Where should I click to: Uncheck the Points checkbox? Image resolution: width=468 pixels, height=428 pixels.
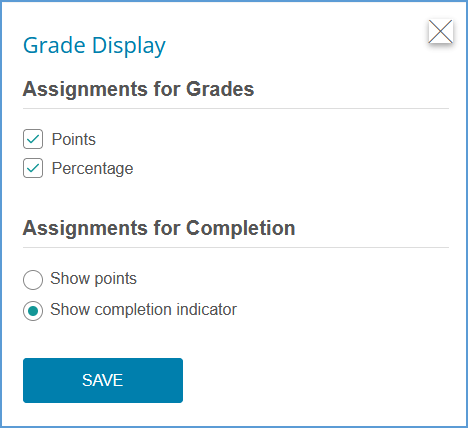tap(33, 139)
